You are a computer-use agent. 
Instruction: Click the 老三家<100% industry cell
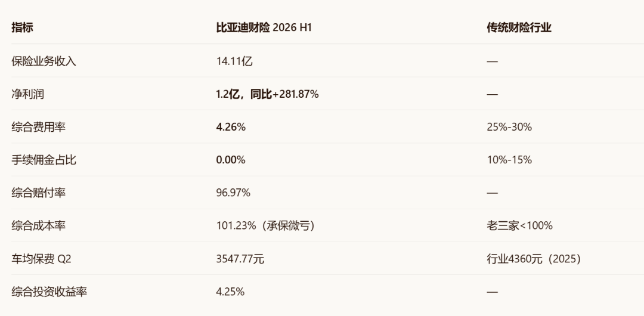pos(519,225)
